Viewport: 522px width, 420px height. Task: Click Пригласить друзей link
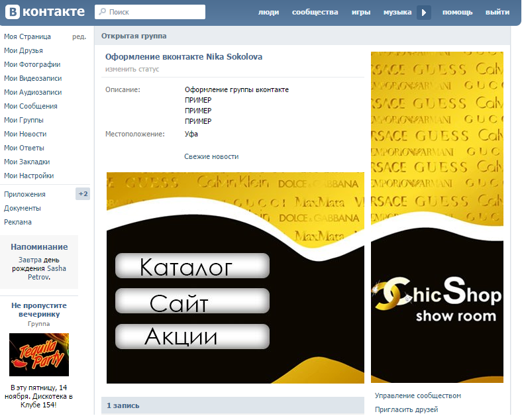[x=406, y=409]
